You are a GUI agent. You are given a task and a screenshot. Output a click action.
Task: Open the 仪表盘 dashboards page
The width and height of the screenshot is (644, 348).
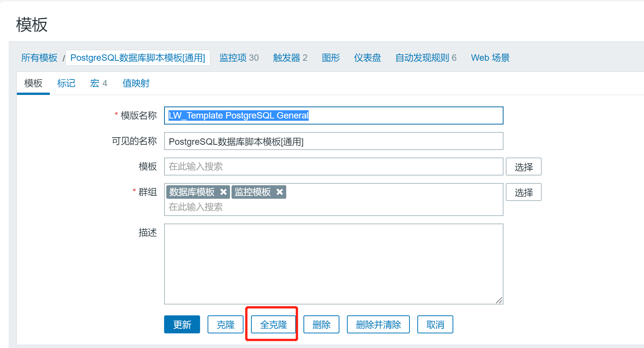point(368,58)
